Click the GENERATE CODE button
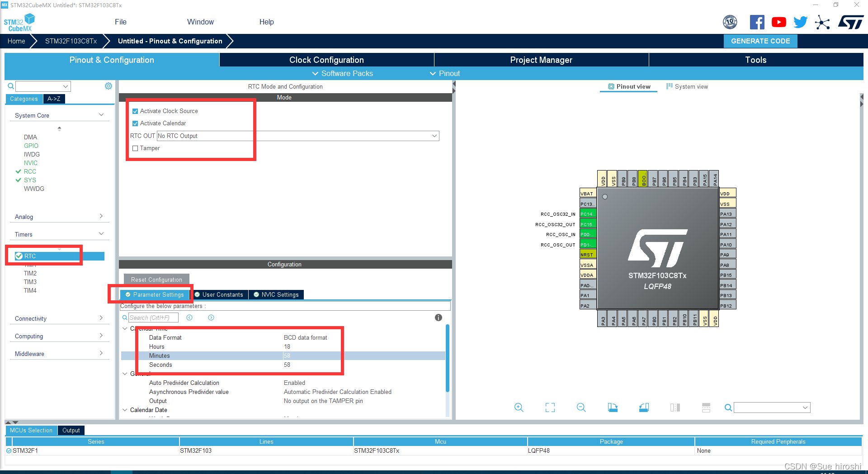The image size is (868, 474). tap(760, 41)
